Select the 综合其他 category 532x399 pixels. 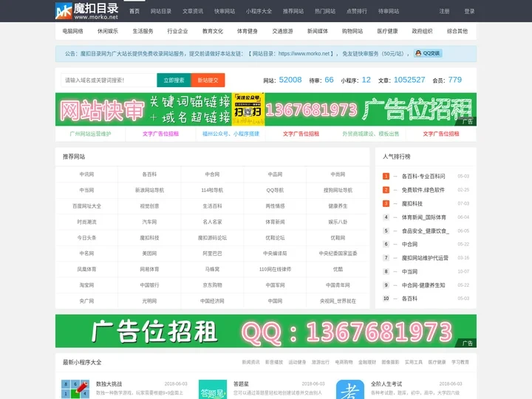457,31
